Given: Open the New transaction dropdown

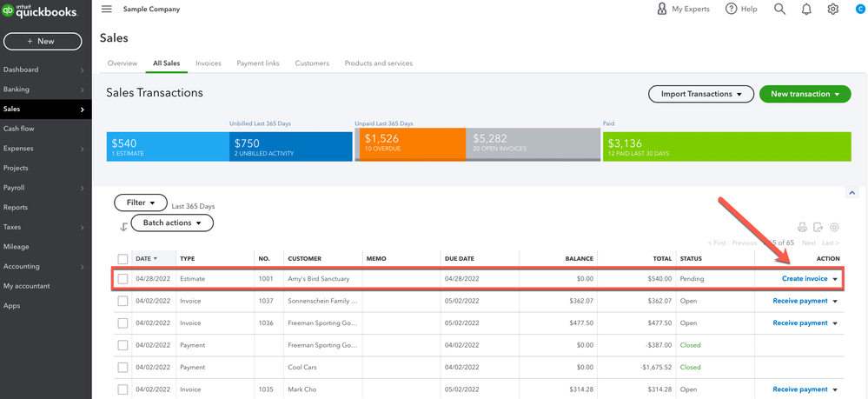Looking at the screenshot, I should [x=805, y=94].
